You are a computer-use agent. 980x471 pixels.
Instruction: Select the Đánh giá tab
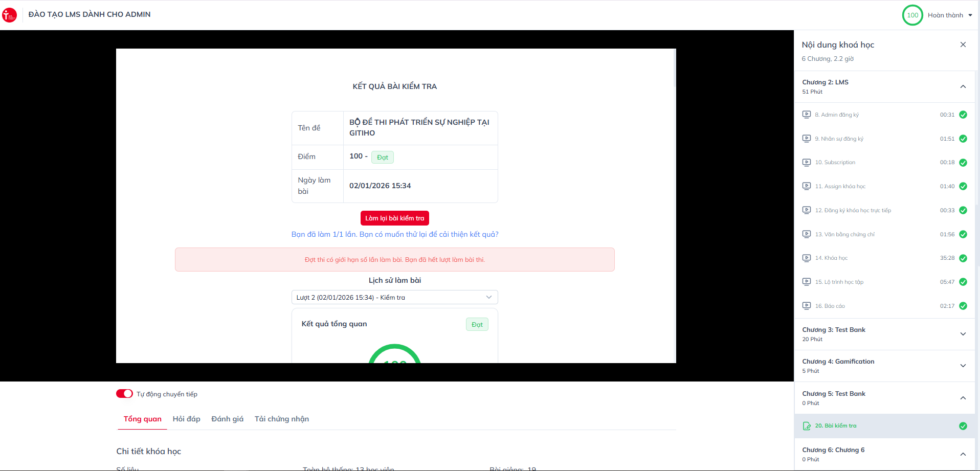click(x=227, y=419)
